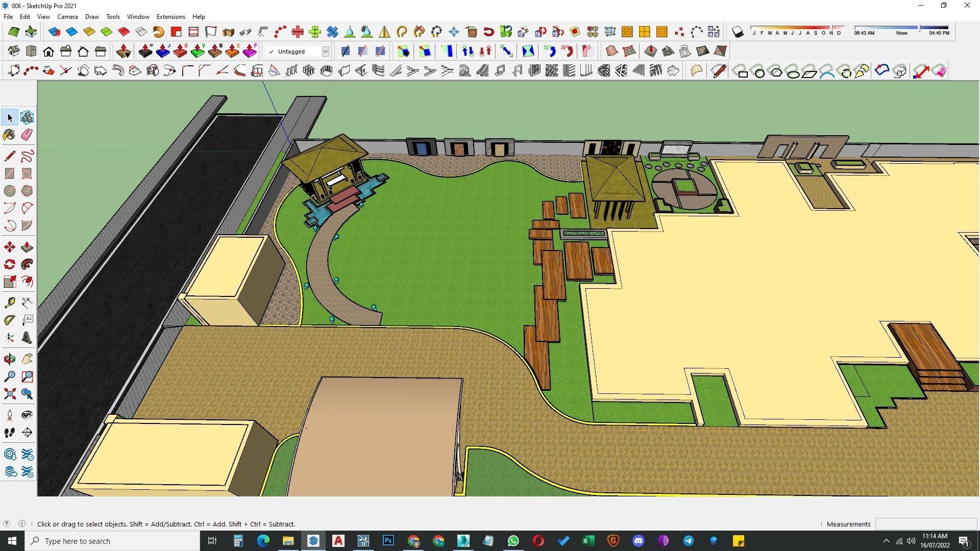980x551 pixels.
Task: Click the Untagged tag combo box
Action: pyautogui.click(x=293, y=52)
